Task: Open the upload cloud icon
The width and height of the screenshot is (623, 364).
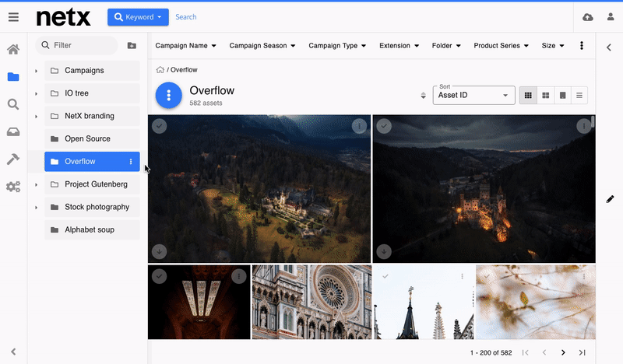Action: click(x=588, y=17)
